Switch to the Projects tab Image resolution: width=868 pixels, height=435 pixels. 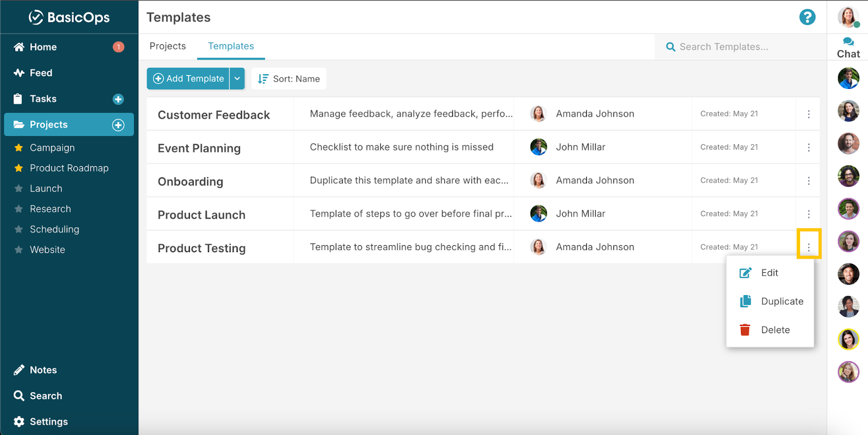tap(168, 46)
